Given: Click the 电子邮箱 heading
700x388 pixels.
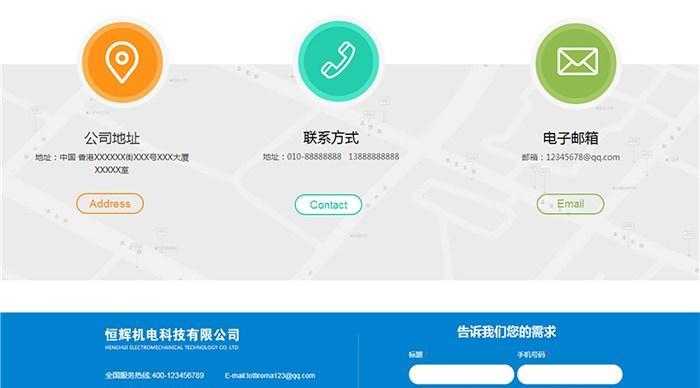Looking at the screenshot, I should coord(571,138).
